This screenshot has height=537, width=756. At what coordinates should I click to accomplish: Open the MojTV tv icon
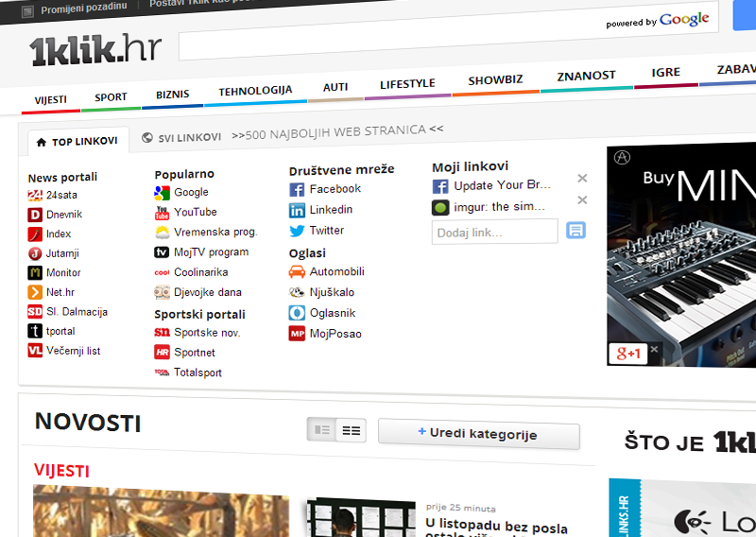pos(162,252)
